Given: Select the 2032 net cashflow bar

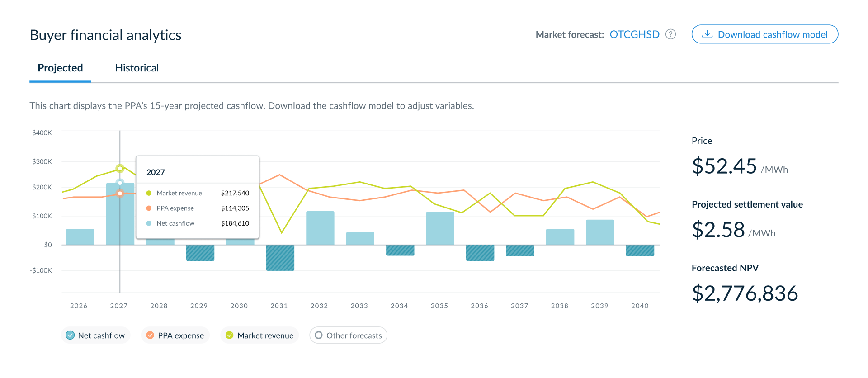Looking at the screenshot, I should click(320, 228).
